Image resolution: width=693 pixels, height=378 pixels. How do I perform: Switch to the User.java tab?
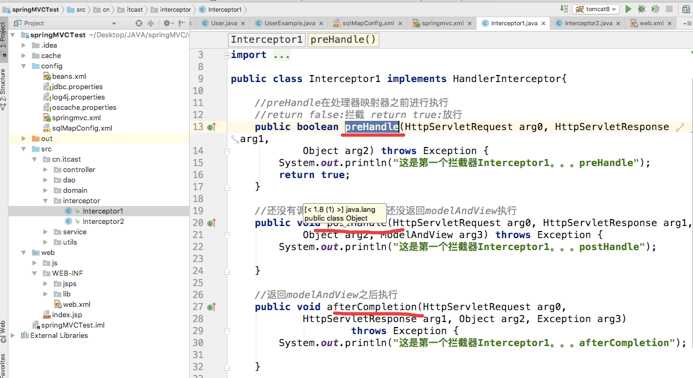pos(224,23)
